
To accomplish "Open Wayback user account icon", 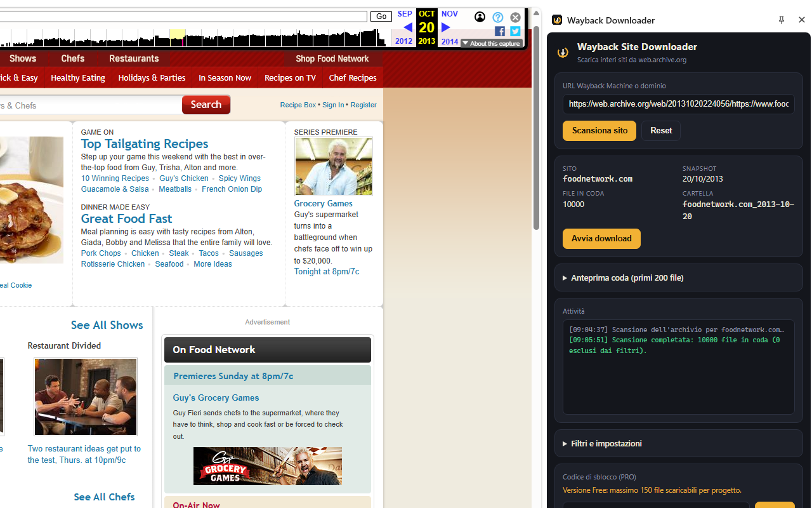I will point(480,17).
